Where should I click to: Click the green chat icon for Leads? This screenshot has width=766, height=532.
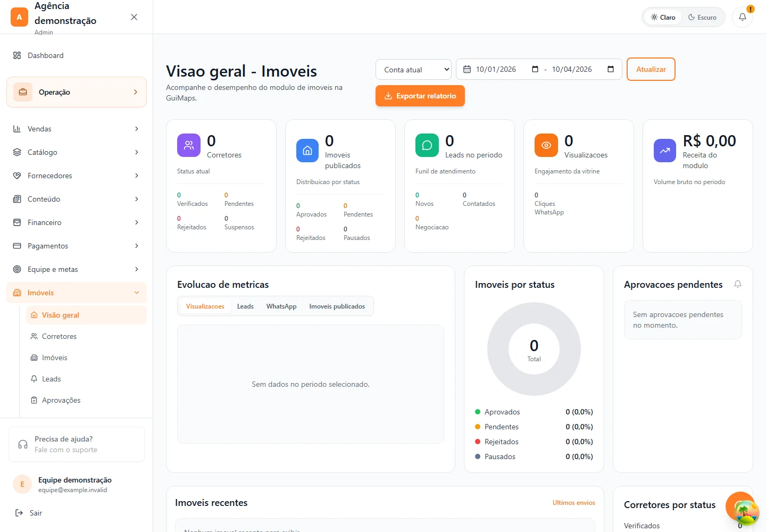coord(427,145)
